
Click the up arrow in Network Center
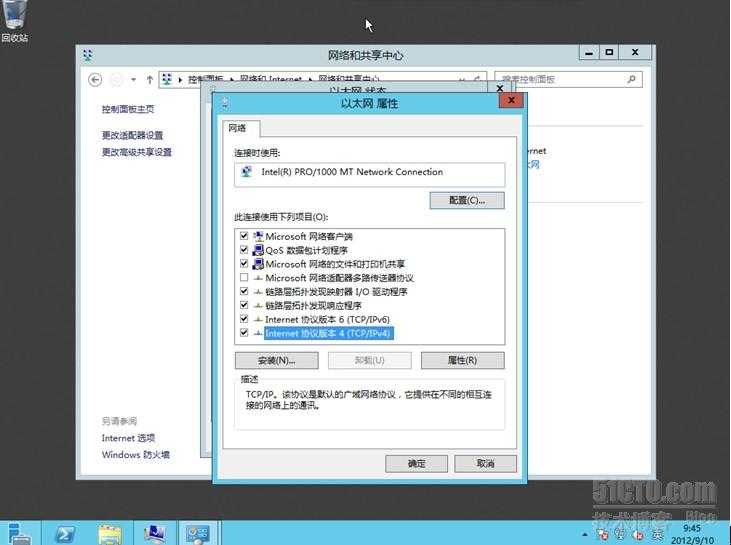click(x=150, y=80)
